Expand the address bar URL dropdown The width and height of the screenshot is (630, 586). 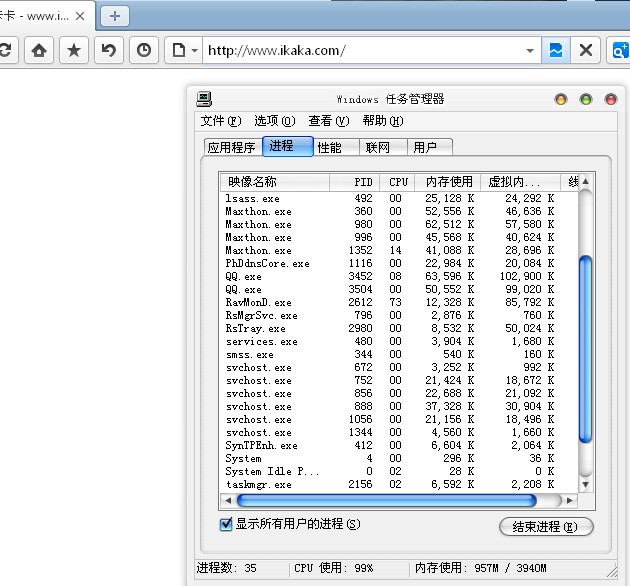(530, 51)
